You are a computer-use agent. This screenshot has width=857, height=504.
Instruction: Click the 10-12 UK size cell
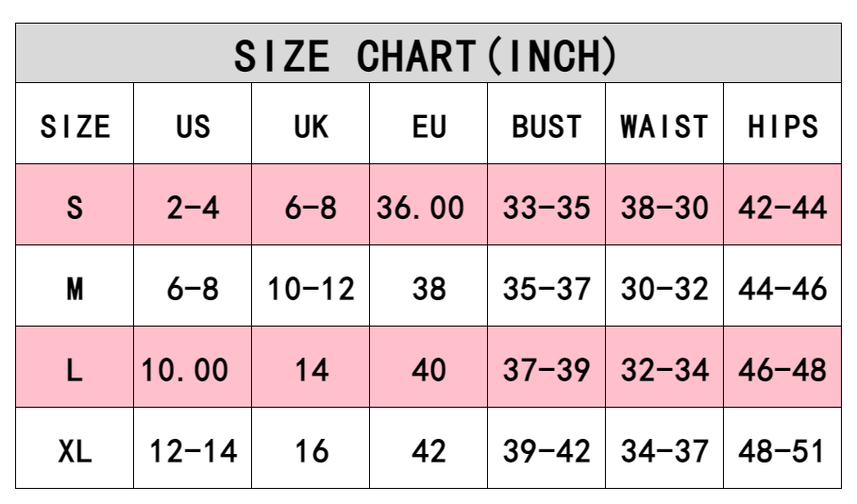click(x=311, y=288)
